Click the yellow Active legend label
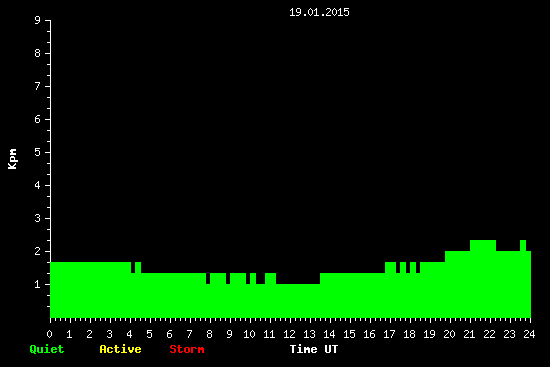The height and width of the screenshot is (367, 550). point(120,349)
